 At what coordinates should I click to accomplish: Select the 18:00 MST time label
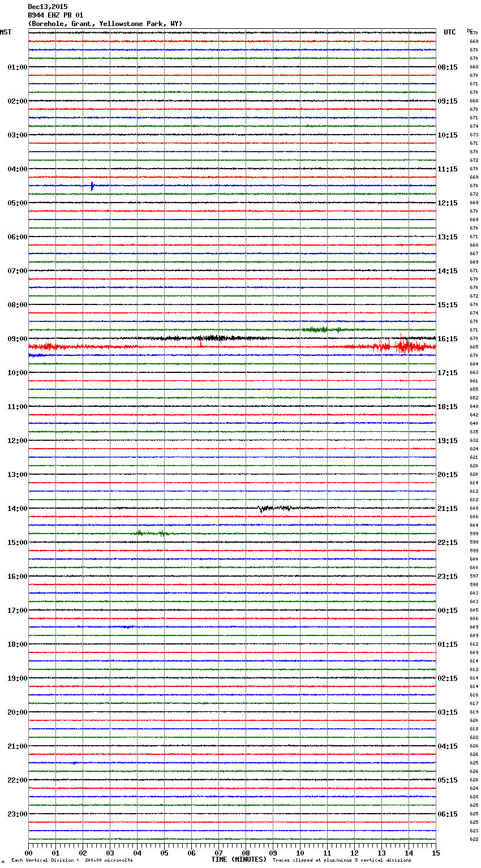(x=18, y=644)
